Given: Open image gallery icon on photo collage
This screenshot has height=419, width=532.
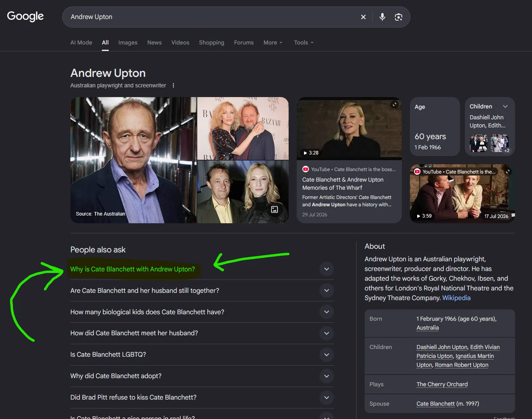Looking at the screenshot, I should point(274,209).
